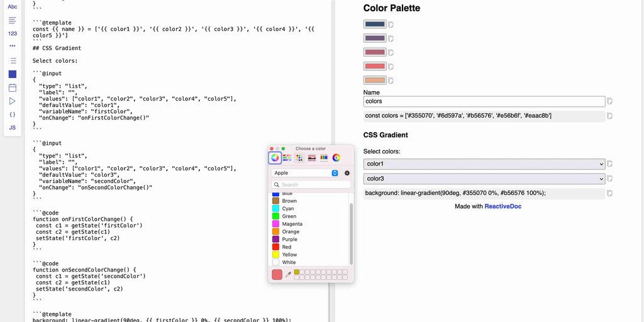Switch to the pencils picker mode

[324, 158]
